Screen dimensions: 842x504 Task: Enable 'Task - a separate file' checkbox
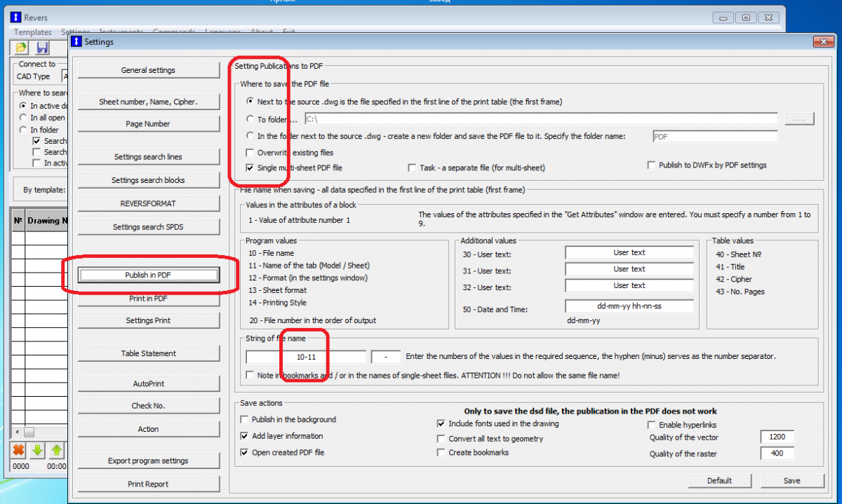413,168
